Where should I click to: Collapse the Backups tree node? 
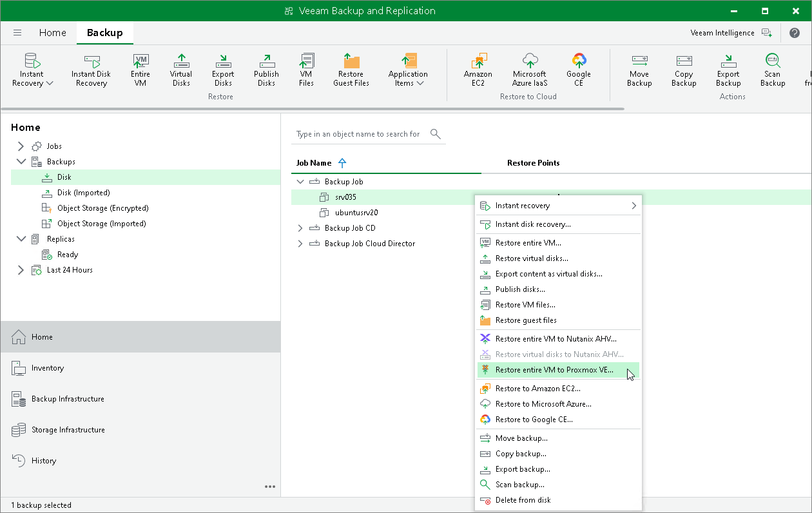(x=21, y=162)
